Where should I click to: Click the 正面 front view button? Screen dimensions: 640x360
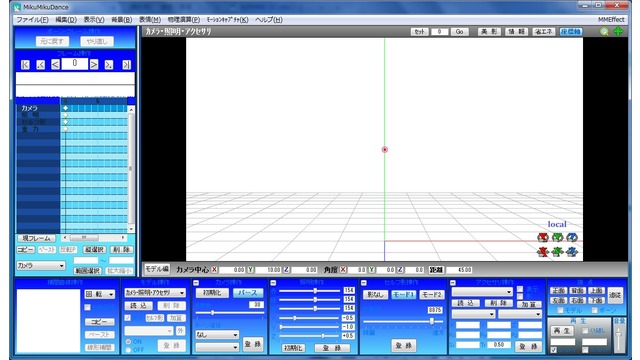(x=558, y=291)
